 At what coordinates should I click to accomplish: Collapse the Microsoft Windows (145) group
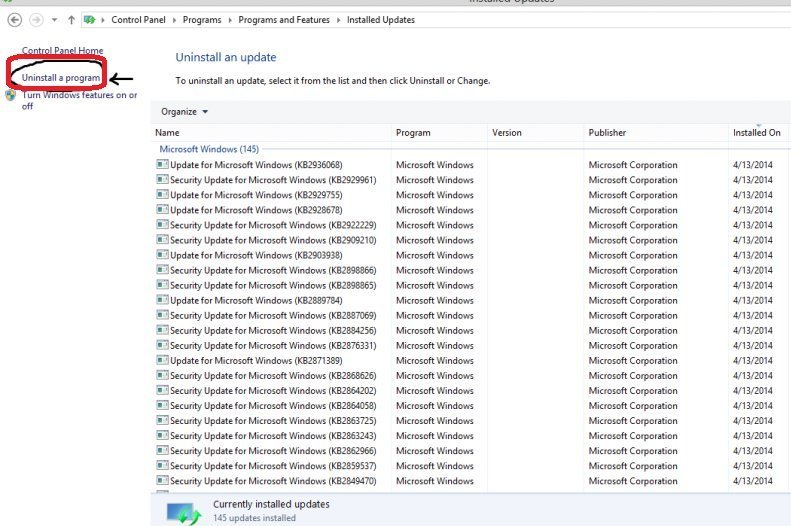[x=209, y=149]
